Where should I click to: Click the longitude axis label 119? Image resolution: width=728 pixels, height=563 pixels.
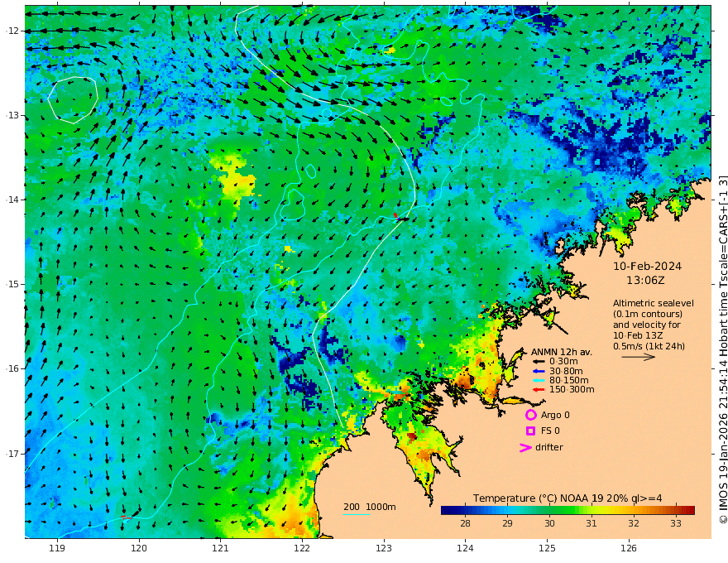57,549
